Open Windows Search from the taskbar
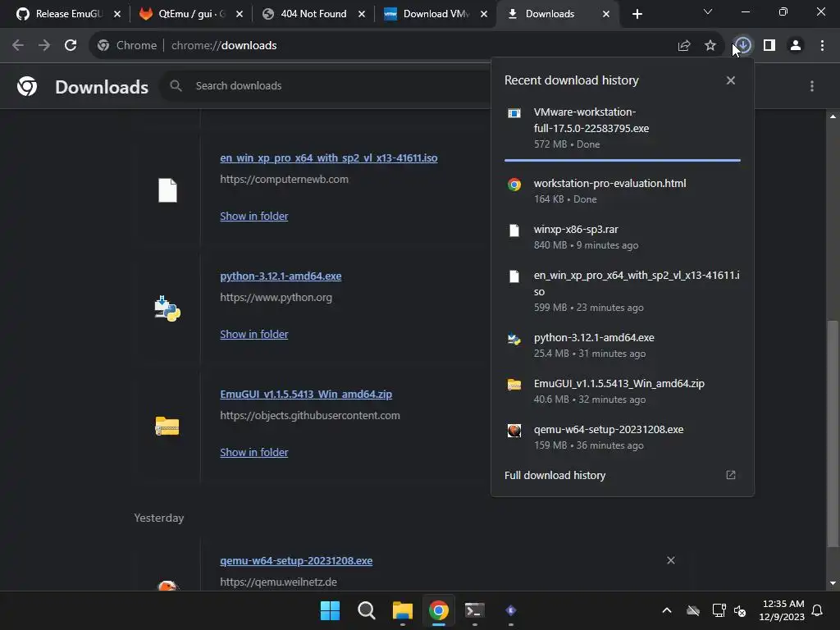Viewport: 840px width, 630px height. 367,610
